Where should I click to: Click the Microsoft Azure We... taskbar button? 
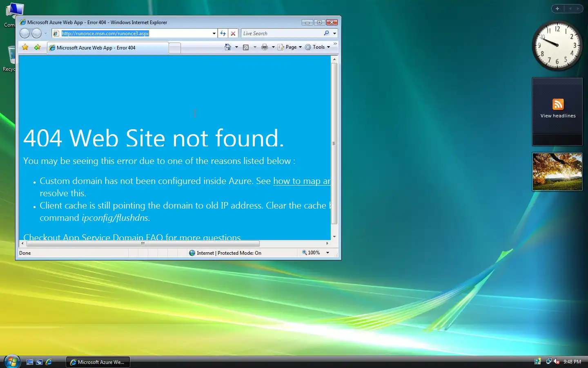98,362
